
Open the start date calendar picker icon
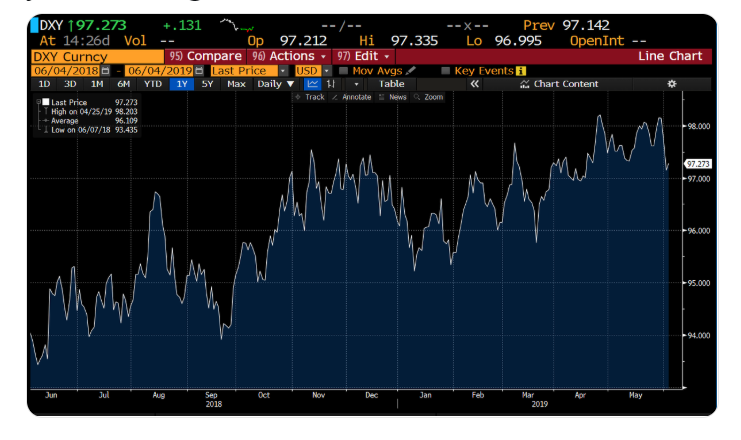click(x=105, y=71)
